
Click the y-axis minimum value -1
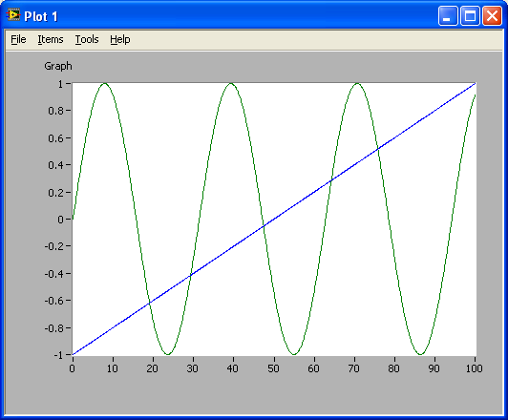(58, 355)
